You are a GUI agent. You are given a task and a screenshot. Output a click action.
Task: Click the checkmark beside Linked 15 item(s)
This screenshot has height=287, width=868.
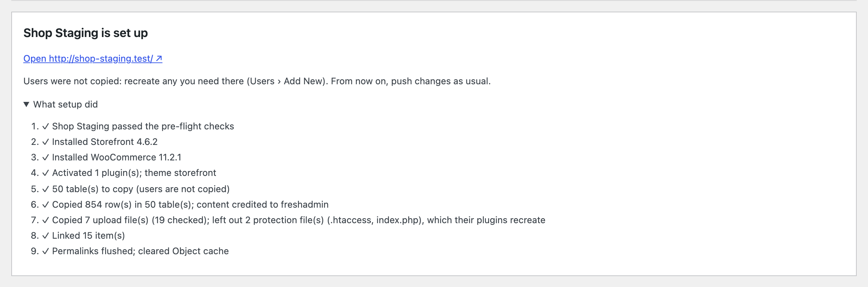tap(46, 236)
